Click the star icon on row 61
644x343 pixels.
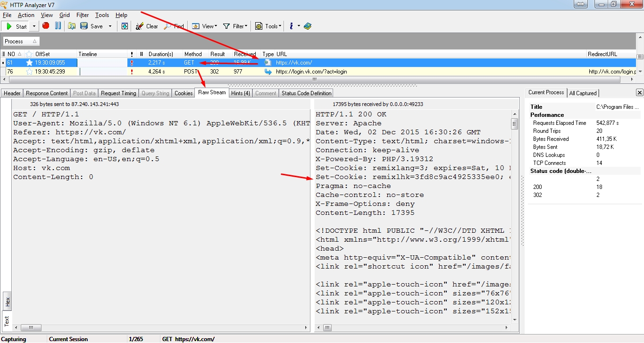(29, 63)
